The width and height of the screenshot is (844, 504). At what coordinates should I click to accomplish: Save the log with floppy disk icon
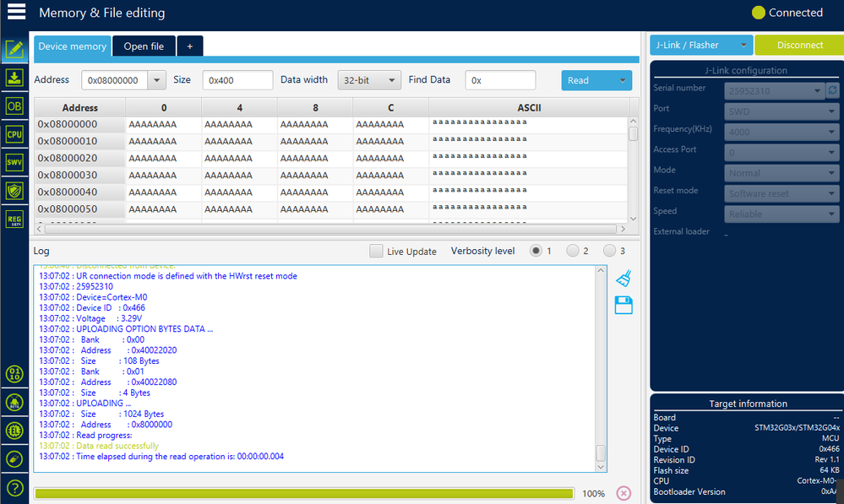[x=623, y=305]
